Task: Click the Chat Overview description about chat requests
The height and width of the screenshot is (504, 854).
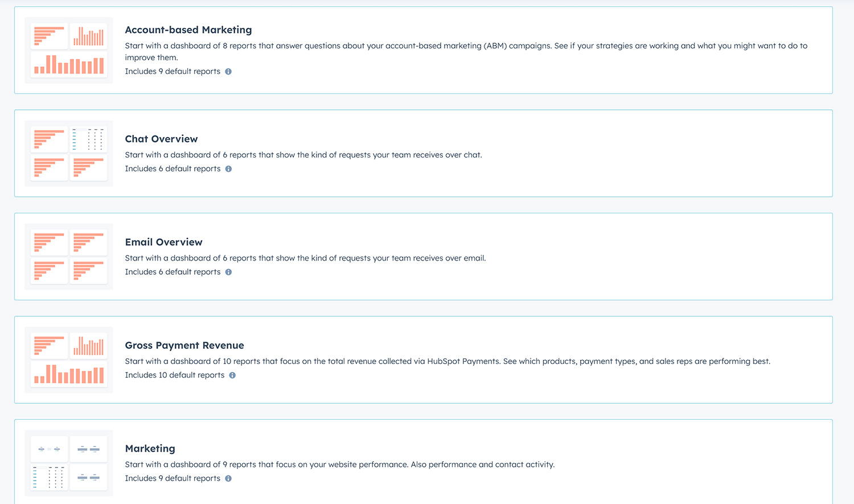Action: [x=303, y=155]
